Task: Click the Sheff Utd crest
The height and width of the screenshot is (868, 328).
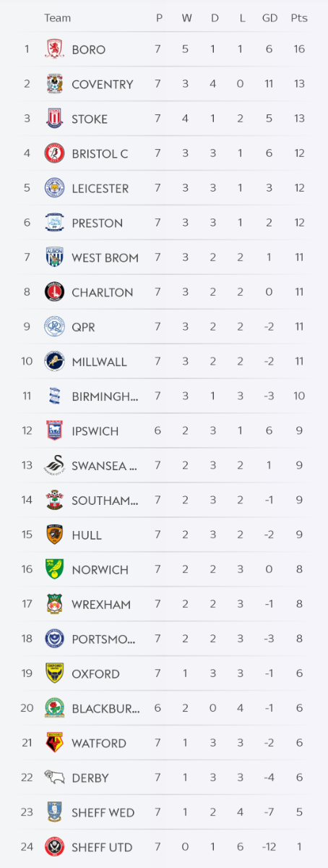Action: click(55, 847)
